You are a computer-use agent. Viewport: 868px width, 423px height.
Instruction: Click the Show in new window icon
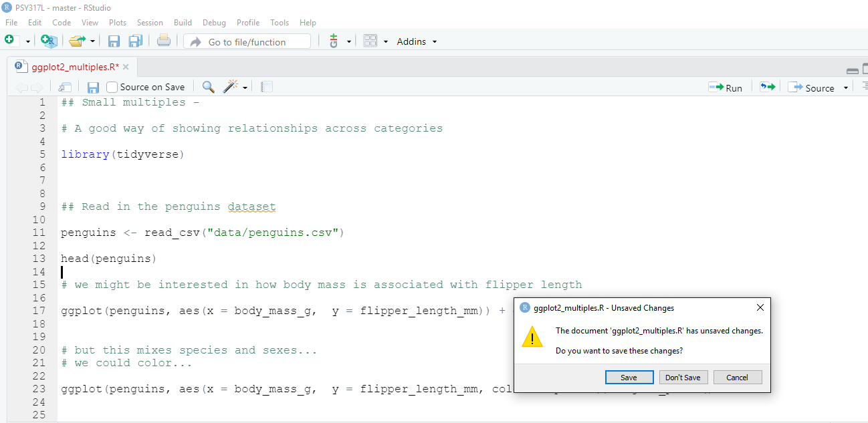[x=65, y=87]
